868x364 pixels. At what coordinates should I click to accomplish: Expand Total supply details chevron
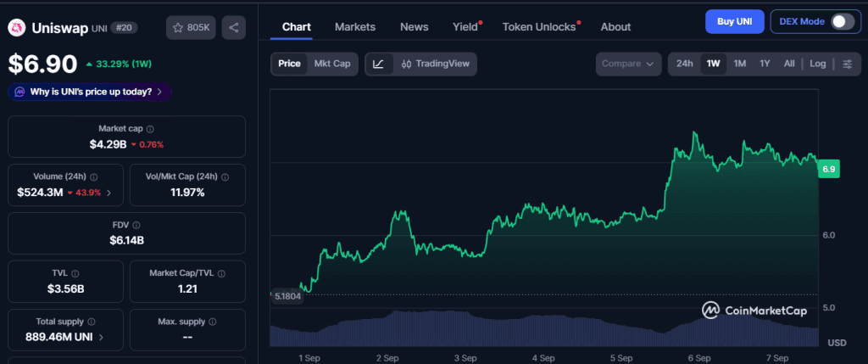pos(100,336)
